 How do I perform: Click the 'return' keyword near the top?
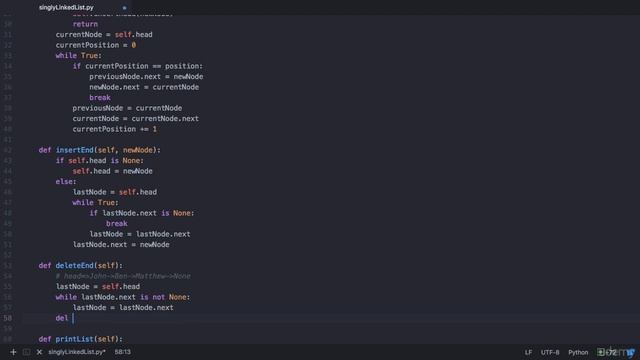85,24
